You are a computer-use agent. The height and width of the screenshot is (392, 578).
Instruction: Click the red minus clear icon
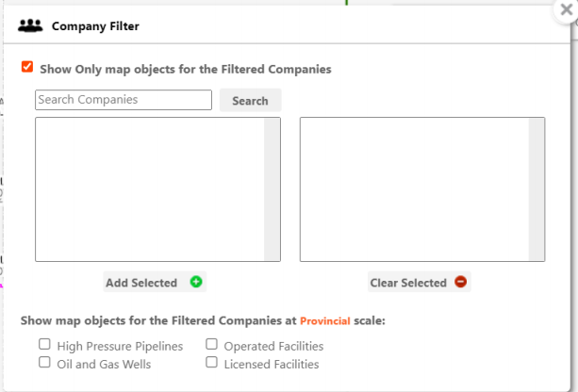(460, 282)
